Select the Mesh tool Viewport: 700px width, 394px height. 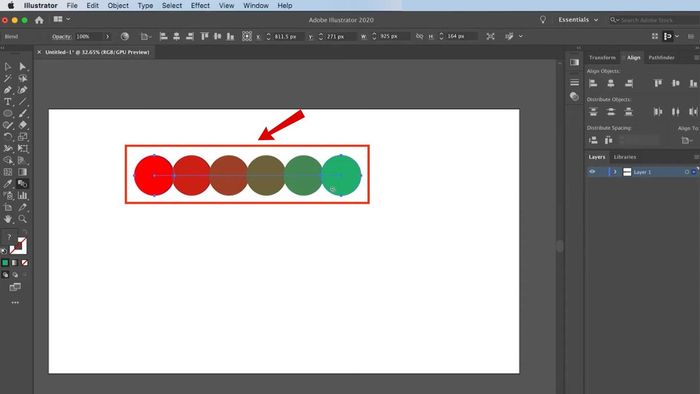tap(8, 172)
